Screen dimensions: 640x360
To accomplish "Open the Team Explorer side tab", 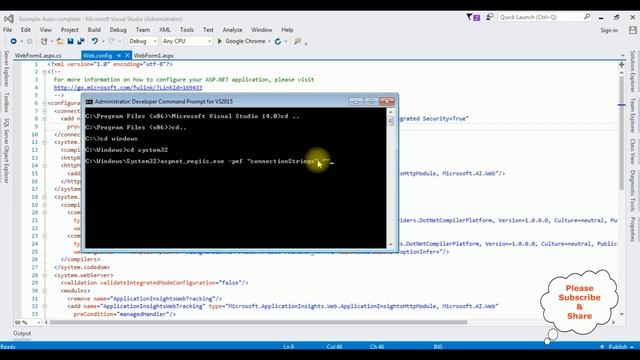I will [633, 116].
